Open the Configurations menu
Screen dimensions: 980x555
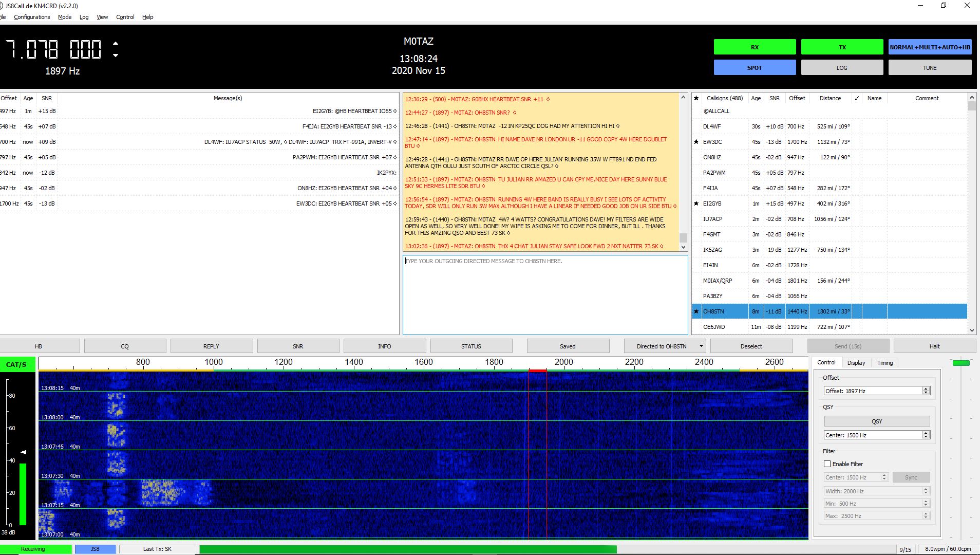tap(32, 17)
